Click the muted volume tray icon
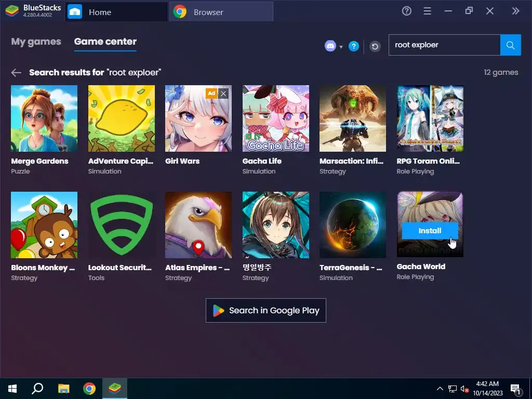Image resolution: width=532 pixels, height=399 pixels. [x=465, y=389]
